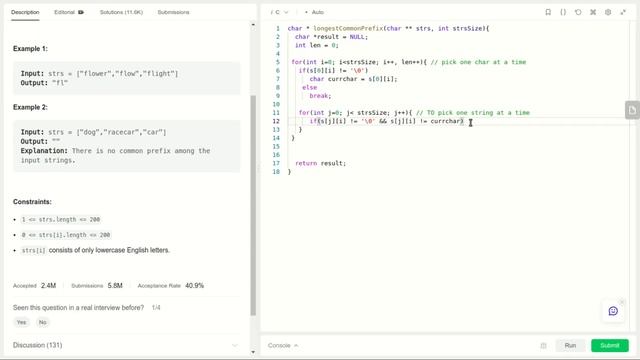Click 'Example 1:' heading
The height and width of the screenshot is (360, 640).
30,49
